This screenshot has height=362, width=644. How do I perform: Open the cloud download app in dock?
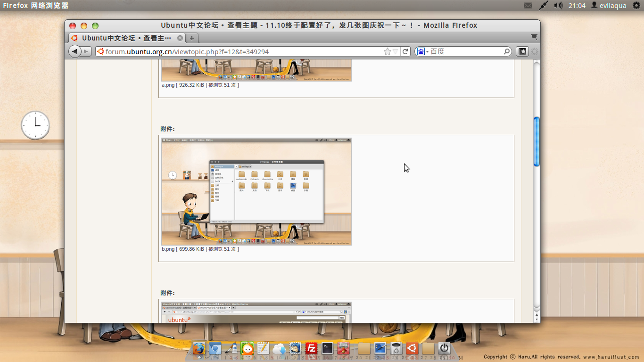279,349
